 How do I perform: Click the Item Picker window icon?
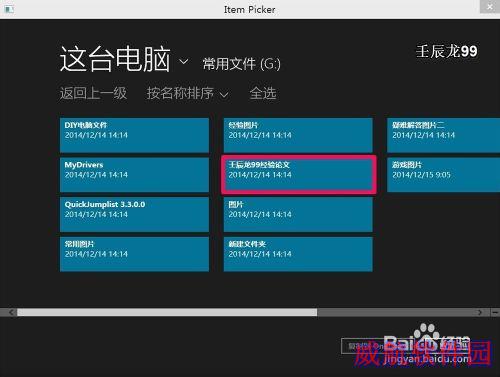click(9, 9)
